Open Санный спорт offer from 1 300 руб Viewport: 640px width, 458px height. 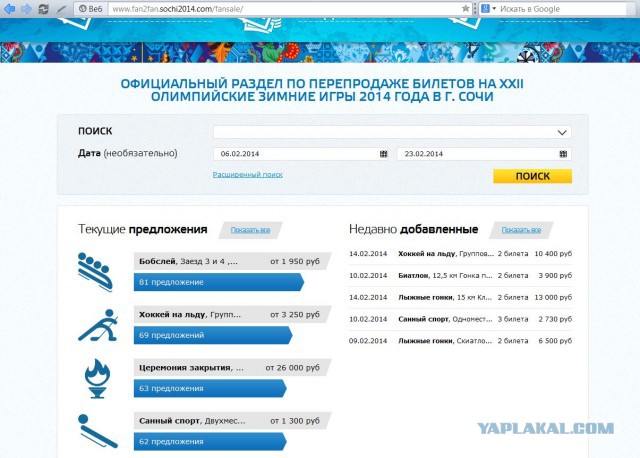[x=232, y=420]
